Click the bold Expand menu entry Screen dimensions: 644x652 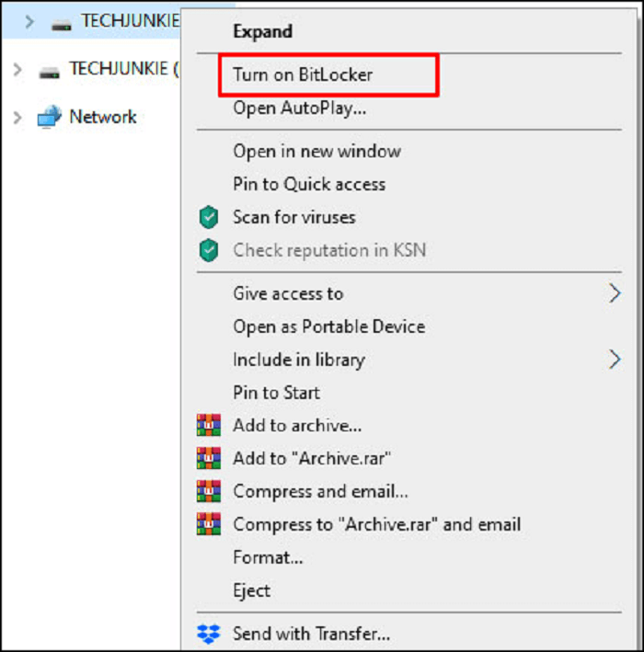point(262,31)
